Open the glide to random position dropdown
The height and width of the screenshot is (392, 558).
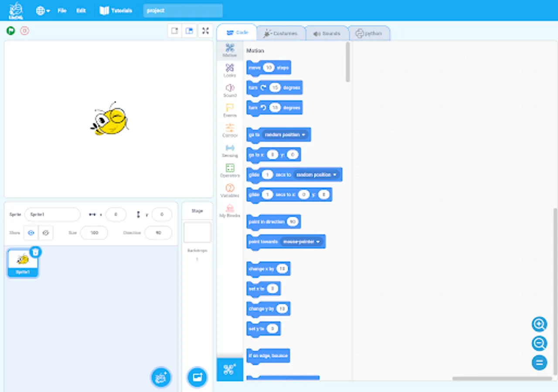317,175
